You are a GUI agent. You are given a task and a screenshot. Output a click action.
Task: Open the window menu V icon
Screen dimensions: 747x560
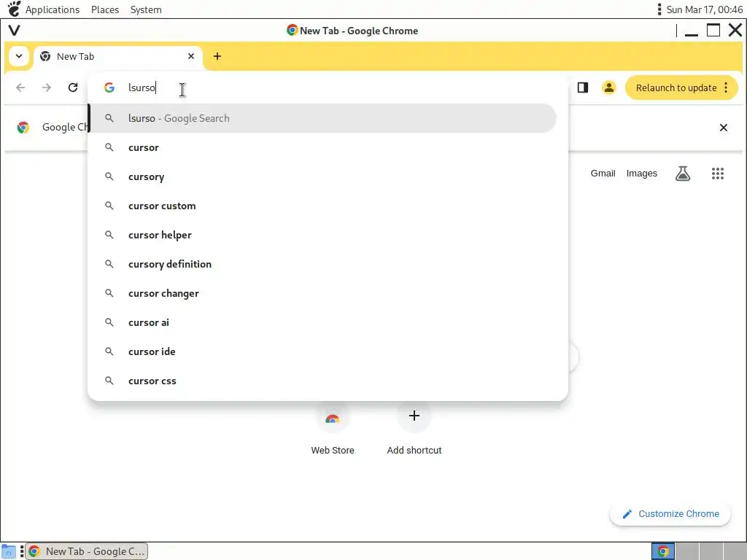15,31
